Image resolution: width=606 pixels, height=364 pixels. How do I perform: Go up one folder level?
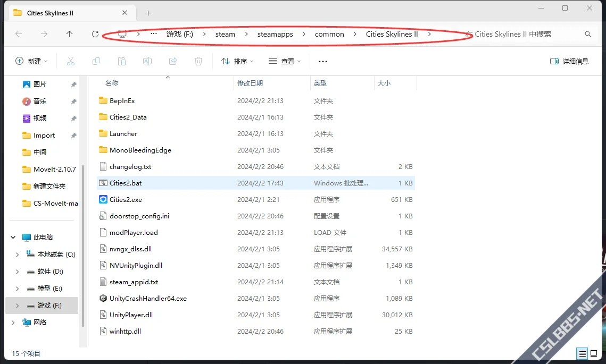pyautogui.click(x=70, y=34)
